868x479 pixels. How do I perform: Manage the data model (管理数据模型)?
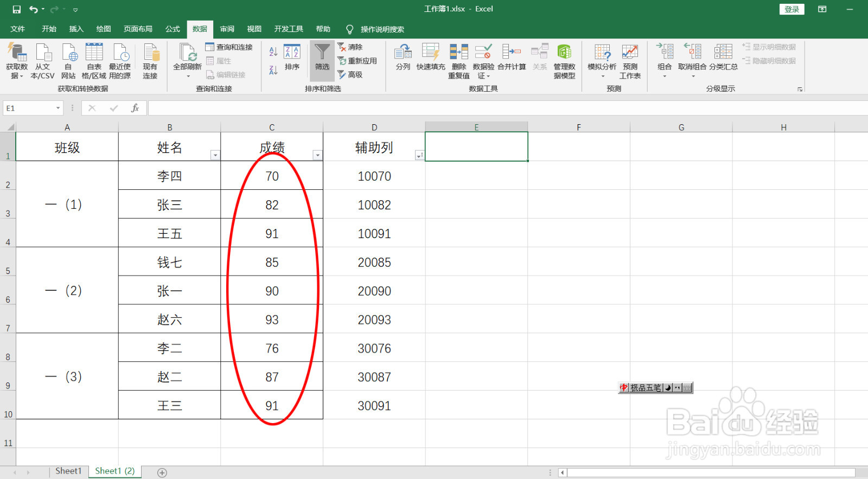pyautogui.click(x=564, y=61)
